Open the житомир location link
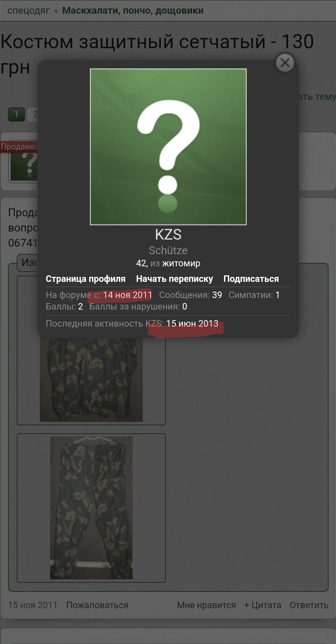The width and height of the screenshot is (336, 644). [x=181, y=263]
